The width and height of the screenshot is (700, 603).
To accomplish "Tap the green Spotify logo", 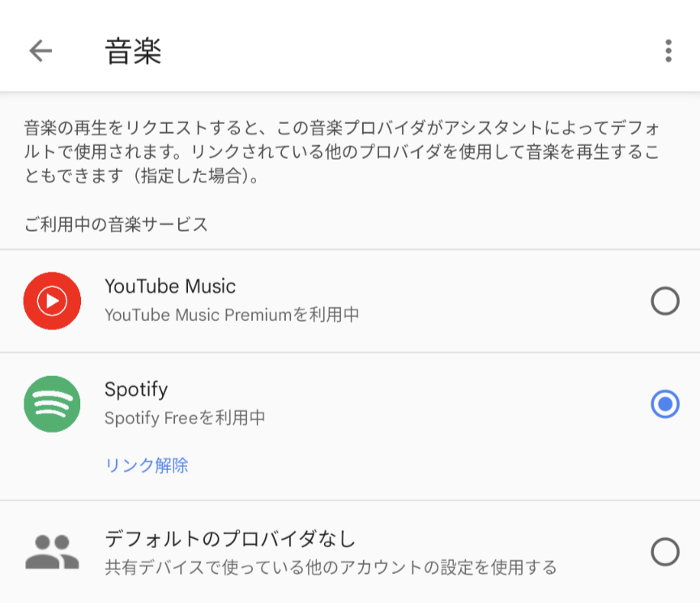I will pos(52,404).
